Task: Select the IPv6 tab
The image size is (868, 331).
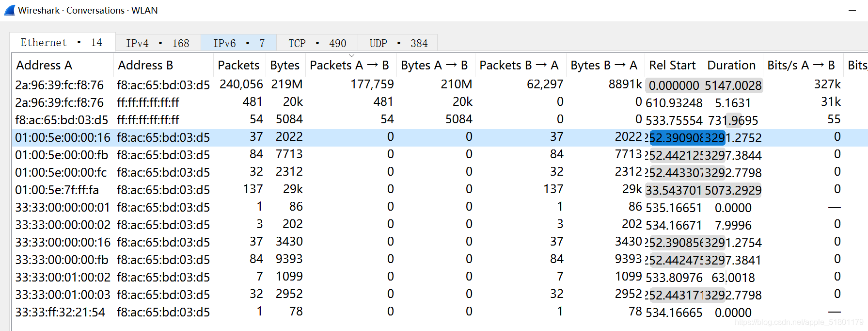Action: [238, 43]
